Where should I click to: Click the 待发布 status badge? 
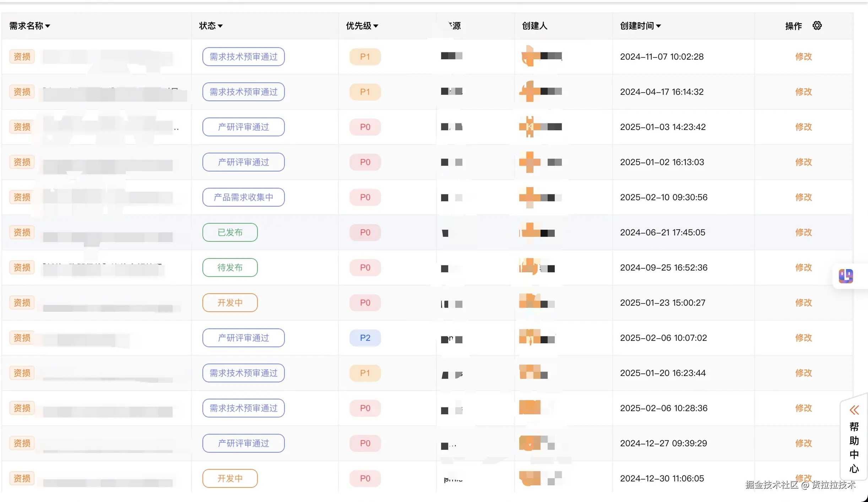[x=229, y=267]
